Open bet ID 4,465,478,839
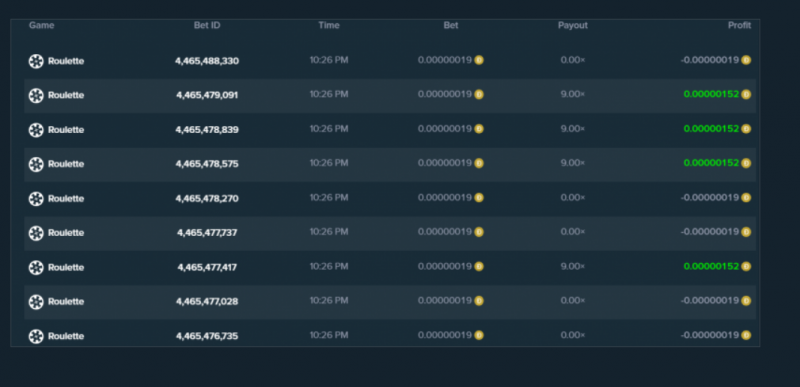This screenshot has height=387, width=800. [207, 130]
